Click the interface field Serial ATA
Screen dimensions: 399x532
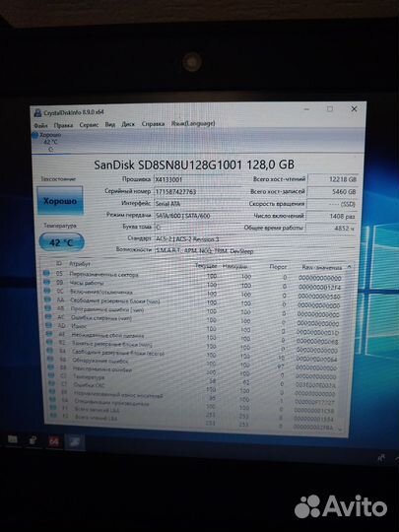(197, 204)
